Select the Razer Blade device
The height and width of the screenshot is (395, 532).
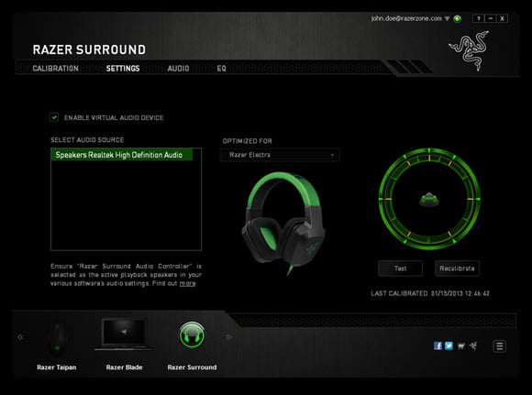coord(124,346)
